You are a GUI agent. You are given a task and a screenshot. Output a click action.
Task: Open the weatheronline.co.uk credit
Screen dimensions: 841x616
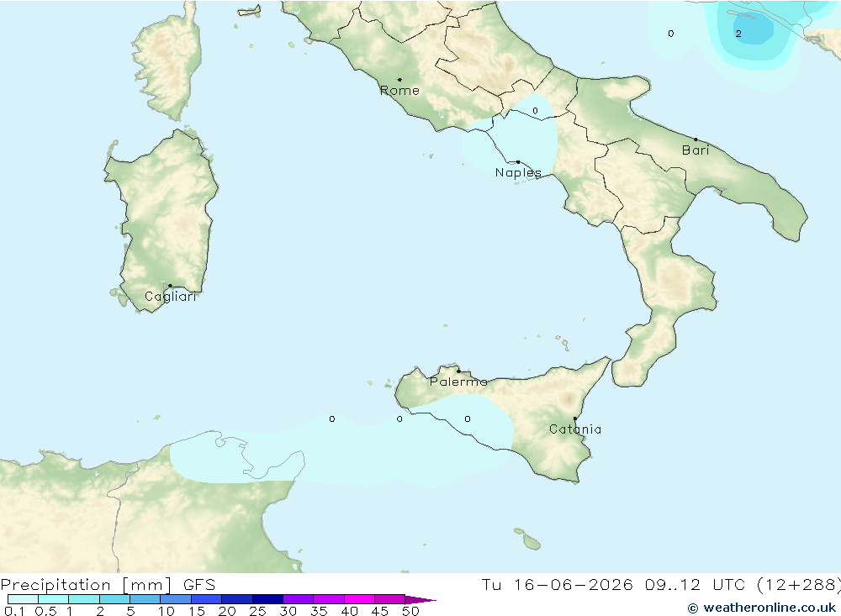click(762, 608)
